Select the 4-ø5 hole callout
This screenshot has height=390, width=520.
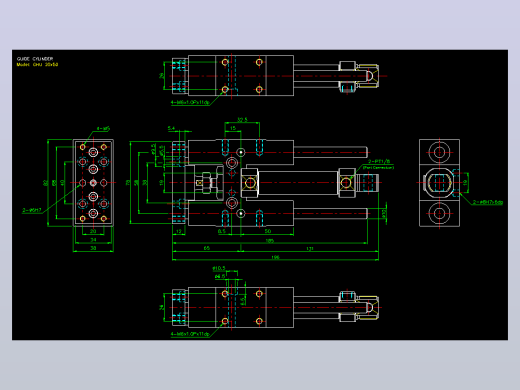click(x=103, y=128)
